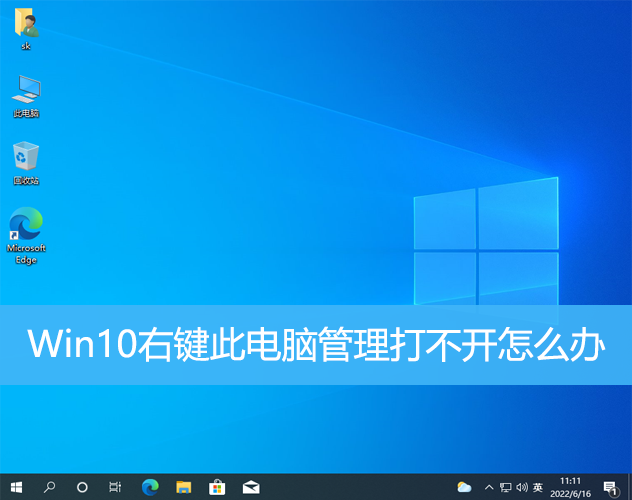Open the Mail app from the taskbar
This screenshot has width=632, height=500.
[x=251, y=487]
